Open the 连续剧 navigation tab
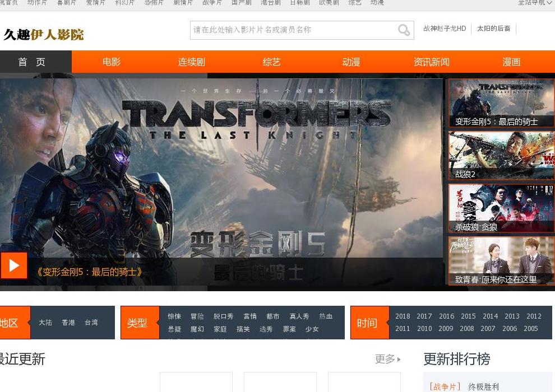The image size is (555, 392). pyautogui.click(x=192, y=62)
